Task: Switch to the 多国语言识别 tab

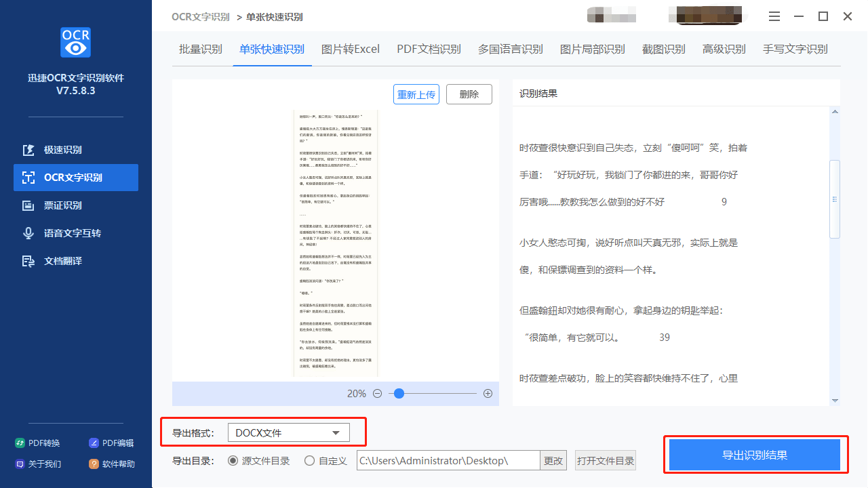Action: click(x=511, y=49)
